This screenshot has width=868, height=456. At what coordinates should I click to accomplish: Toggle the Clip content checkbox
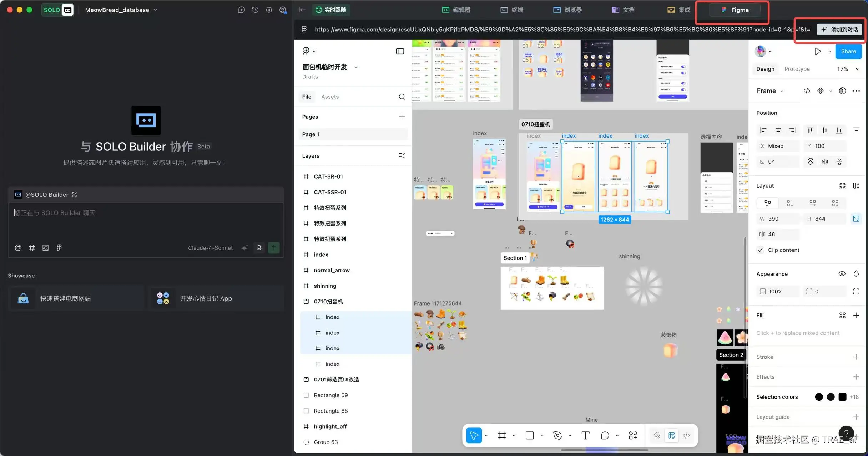pos(761,250)
